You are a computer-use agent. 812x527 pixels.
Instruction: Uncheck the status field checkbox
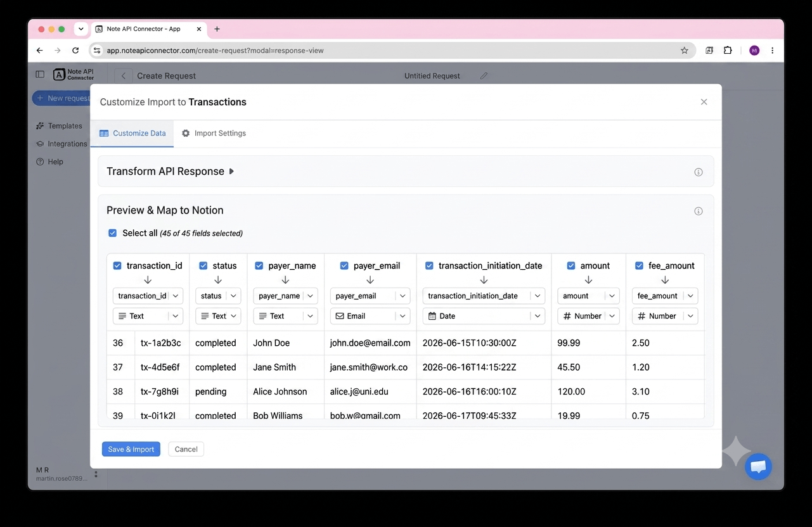tap(203, 265)
